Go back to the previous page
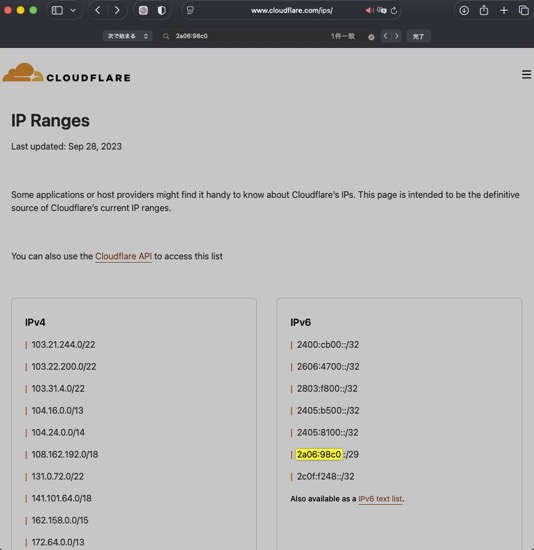This screenshot has width=534, height=550. tap(98, 10)
